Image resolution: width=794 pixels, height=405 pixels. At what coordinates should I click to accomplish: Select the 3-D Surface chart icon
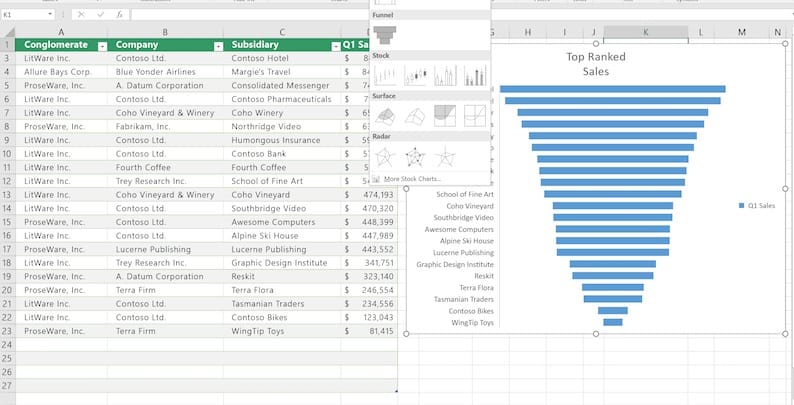pos(385,116)
